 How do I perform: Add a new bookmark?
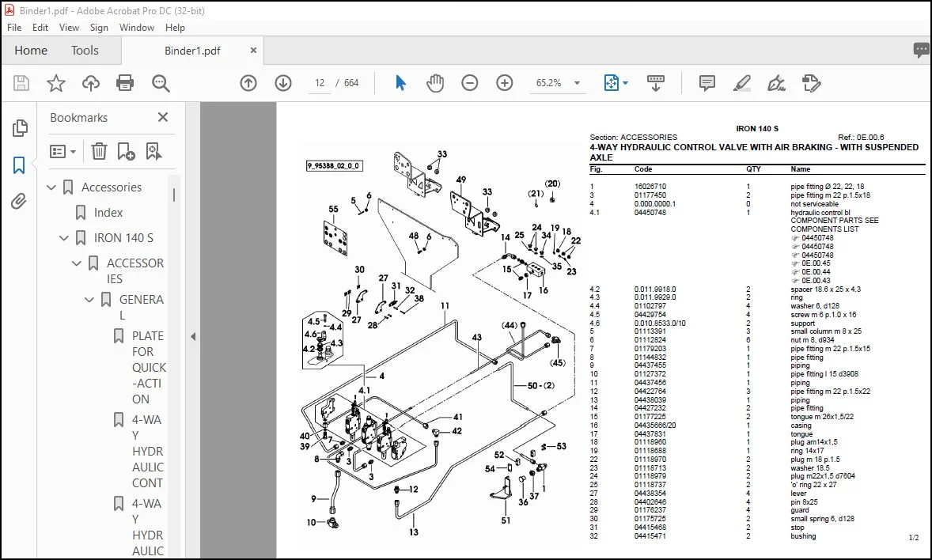click(x=126, y=152)
